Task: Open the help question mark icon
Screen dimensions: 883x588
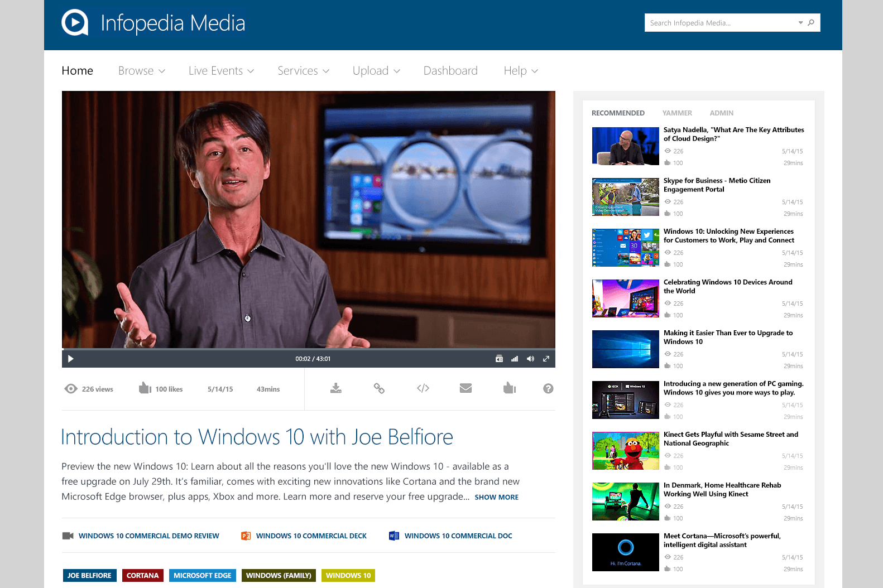Action: [548, 389]
